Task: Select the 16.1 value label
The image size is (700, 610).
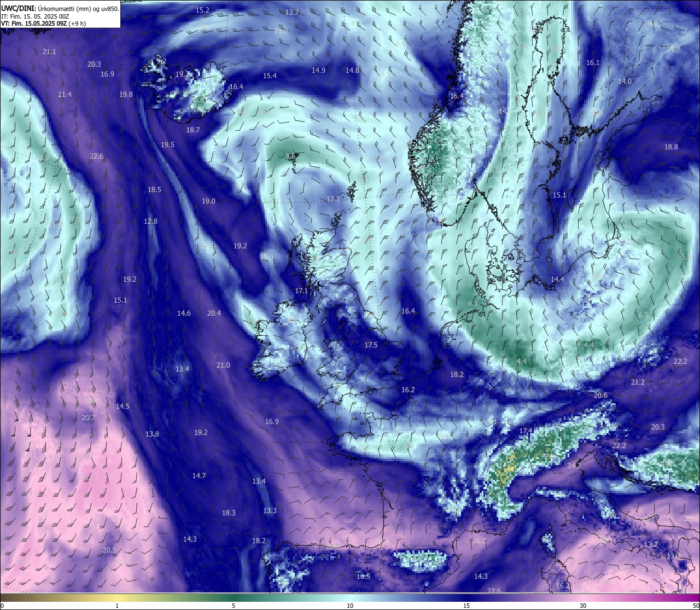Action: [593, 62]
